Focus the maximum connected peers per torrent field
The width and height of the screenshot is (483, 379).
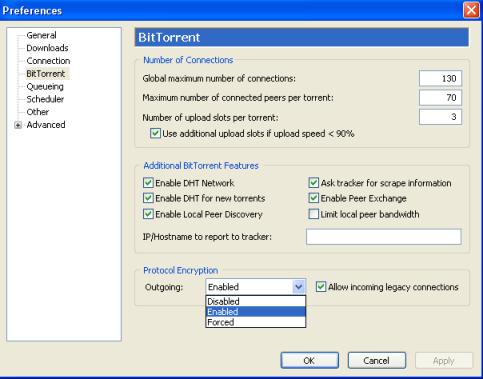(440, 98)
